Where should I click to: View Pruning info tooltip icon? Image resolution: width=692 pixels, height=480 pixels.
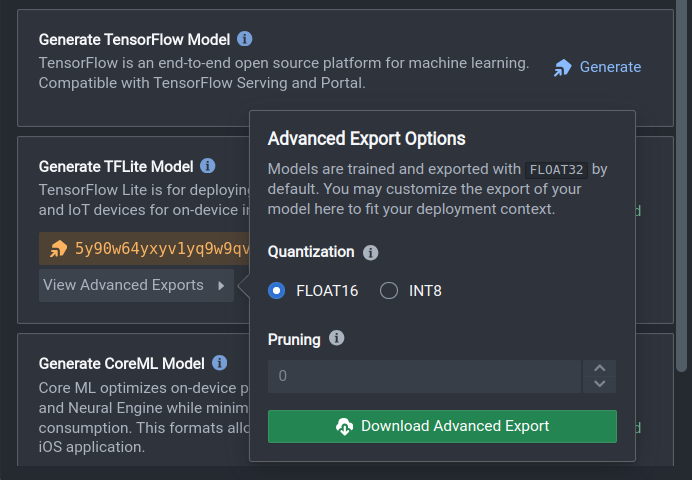pyautogui.click(x=336, y=338)
